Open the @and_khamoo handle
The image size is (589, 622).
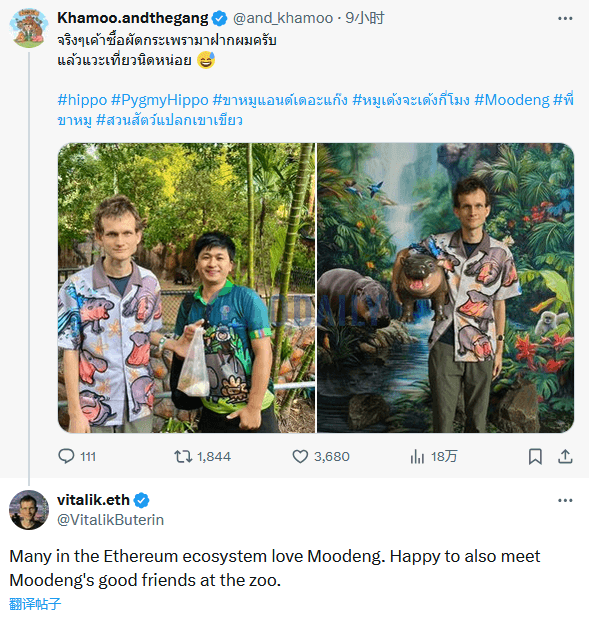(x=283, y=18)
